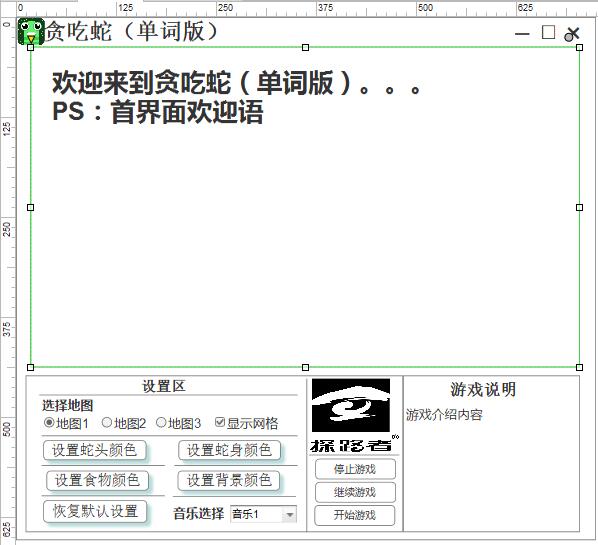Click the 设置蛇头颜色 button

94,450
